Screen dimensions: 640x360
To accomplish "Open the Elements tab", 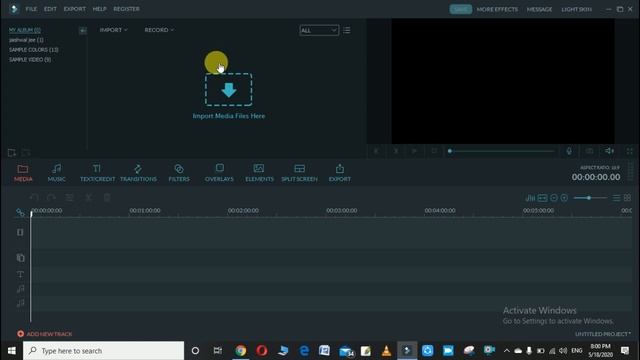I will (x=259, y=173).
